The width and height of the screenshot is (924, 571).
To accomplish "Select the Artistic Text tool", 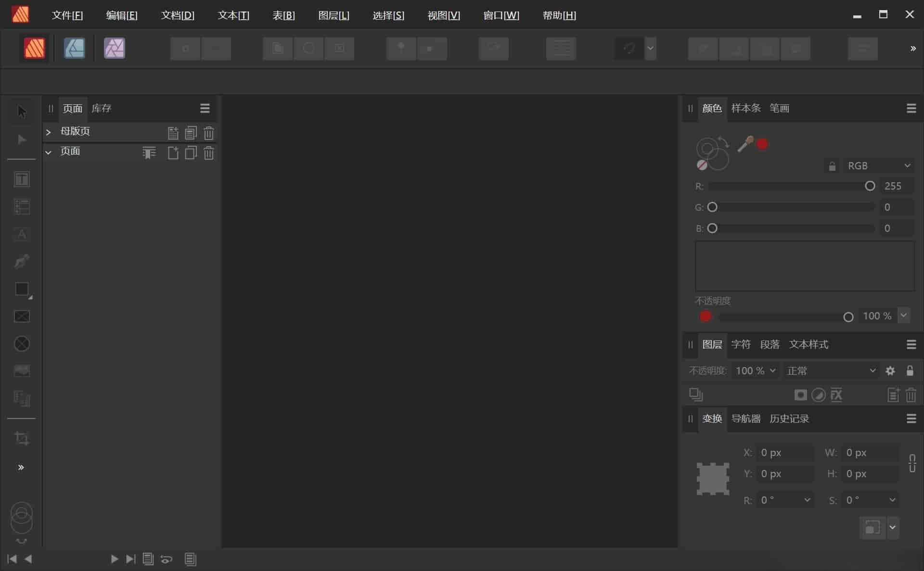I will (22, 234).
